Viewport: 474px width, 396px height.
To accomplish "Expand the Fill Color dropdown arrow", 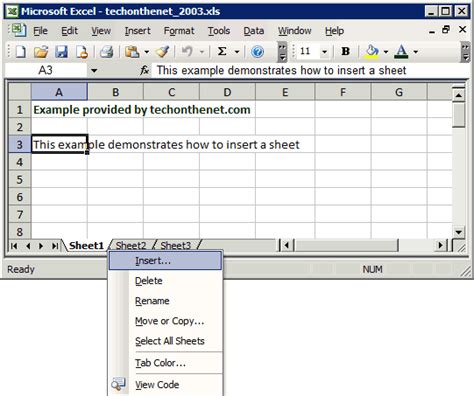I will pyautogui.click(x=386, y=52).
